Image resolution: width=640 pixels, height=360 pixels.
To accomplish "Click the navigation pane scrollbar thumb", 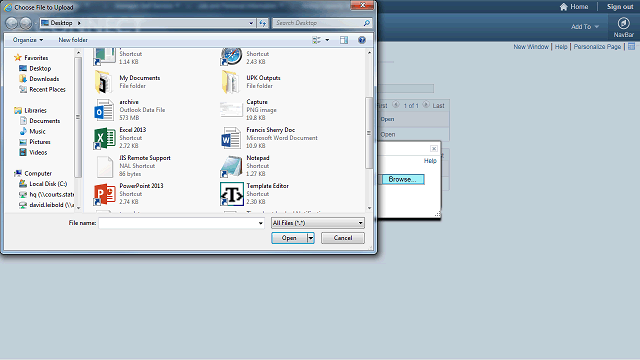I will 78,117.
